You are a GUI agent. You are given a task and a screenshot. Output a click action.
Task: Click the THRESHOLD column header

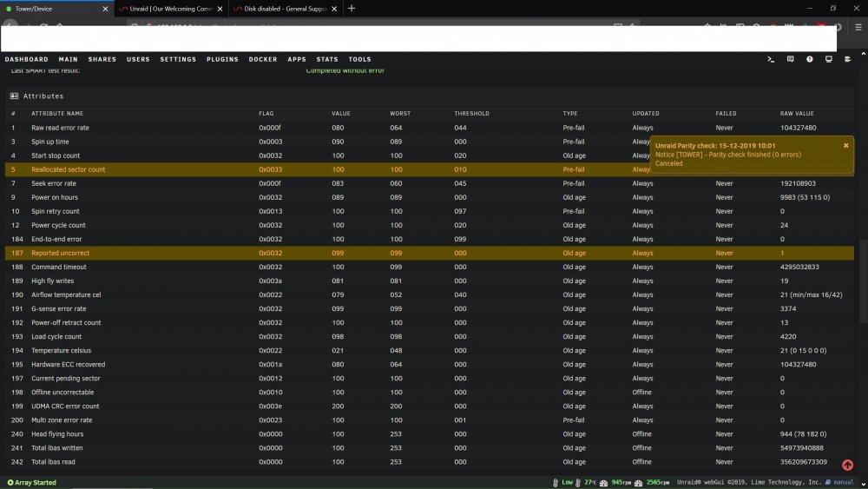click(x=471, y=114)
